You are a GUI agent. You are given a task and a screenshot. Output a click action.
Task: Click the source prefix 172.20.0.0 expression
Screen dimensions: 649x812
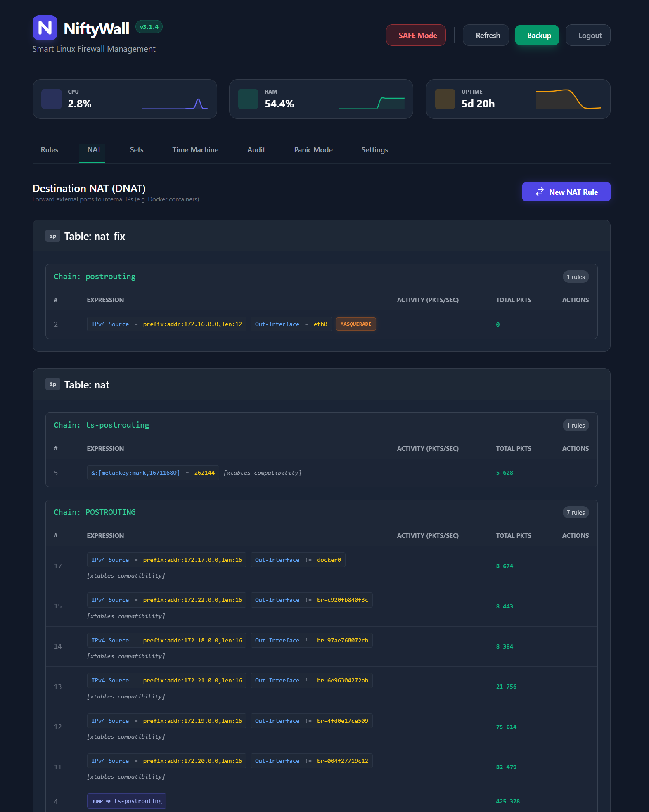[167, 761]
